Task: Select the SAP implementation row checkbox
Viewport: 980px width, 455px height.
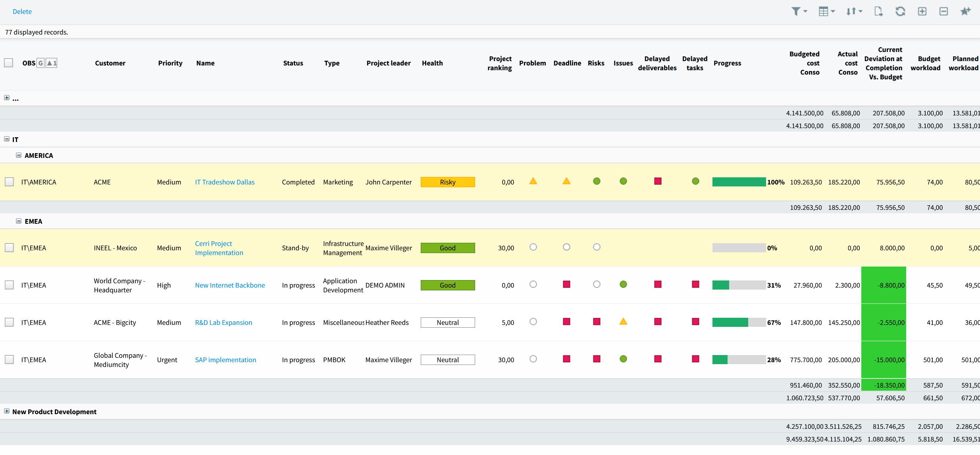Action: coord(10,360)
